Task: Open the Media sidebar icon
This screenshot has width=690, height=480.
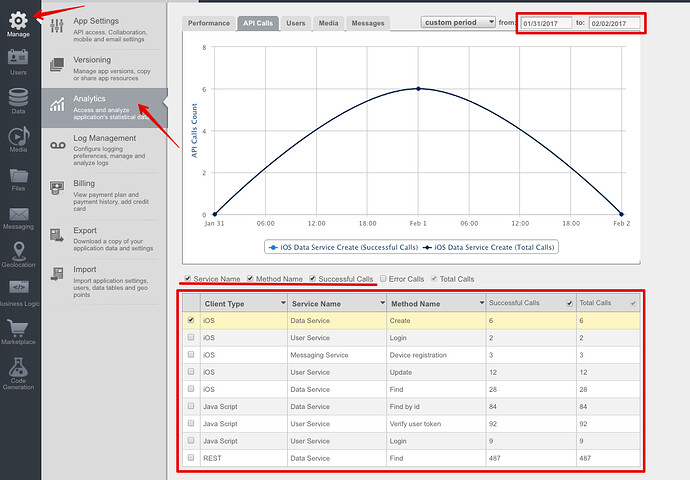Action: [18, 136]
